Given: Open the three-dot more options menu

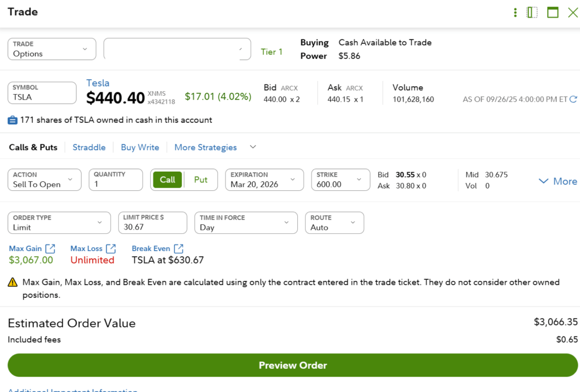Looking at the screenshot, I should [x=515, y=12].
